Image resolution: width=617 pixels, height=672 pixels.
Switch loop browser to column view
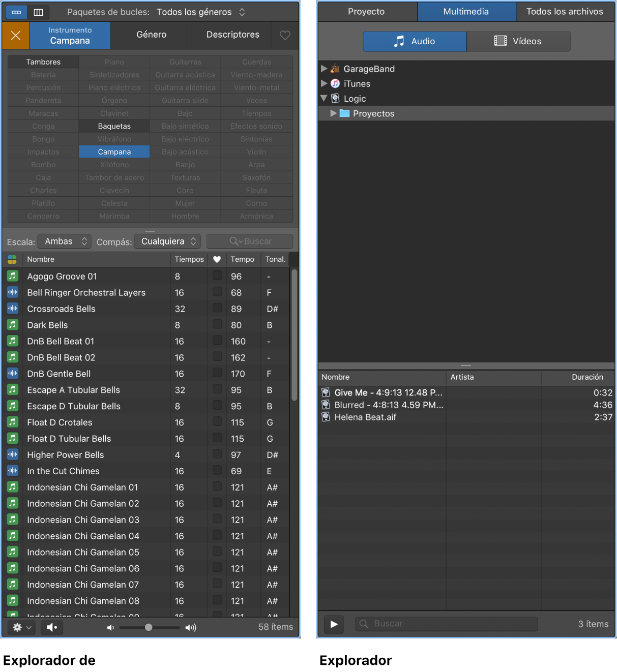pos(38,12)
